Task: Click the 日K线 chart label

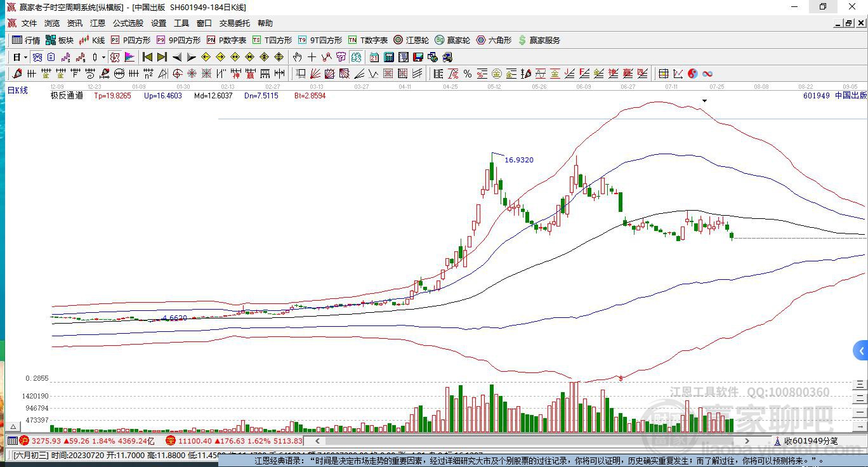Action: (x=18, y=90)
